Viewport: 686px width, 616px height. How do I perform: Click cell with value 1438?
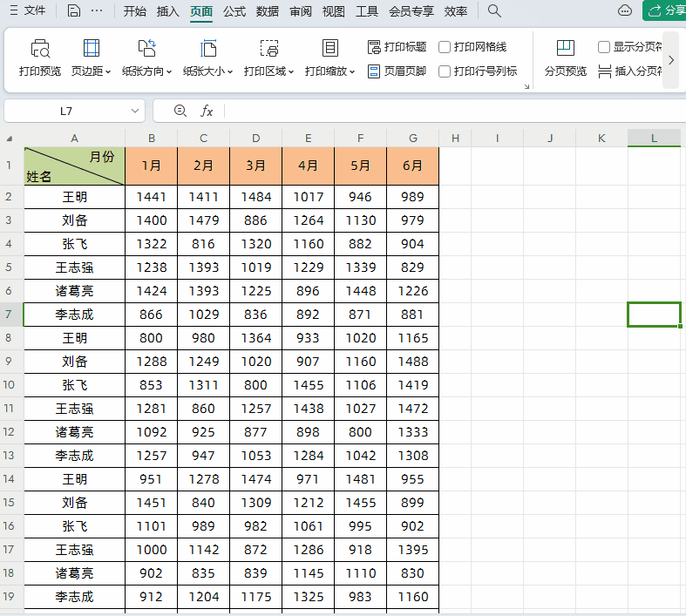(308, 409)
